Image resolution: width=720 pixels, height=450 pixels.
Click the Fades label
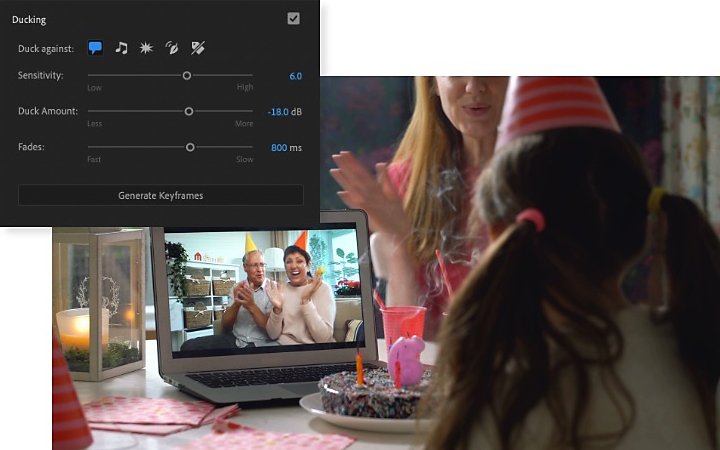31,147
